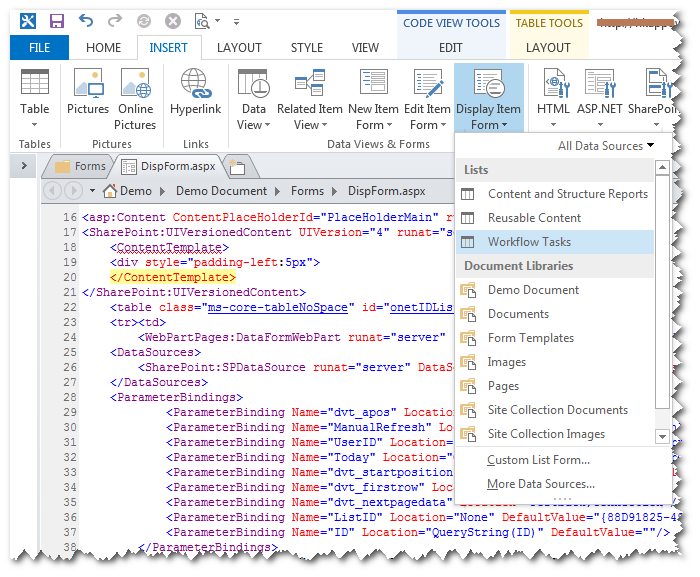Open the FILE tab
Viewport: 700px width, 577px height.
tap(39, 47)
